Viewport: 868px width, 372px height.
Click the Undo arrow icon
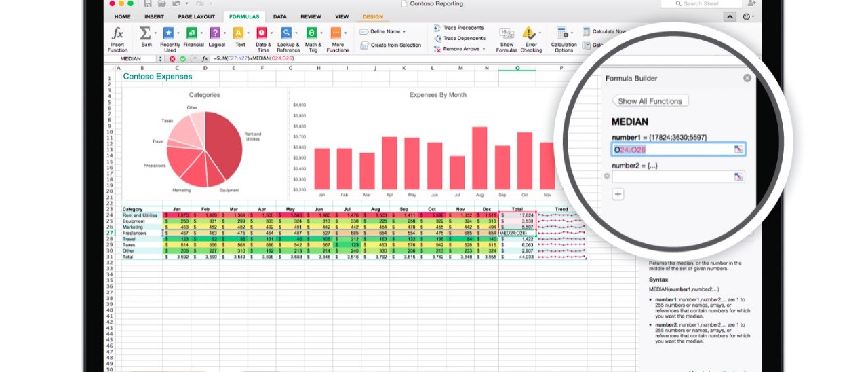[176, 3]
